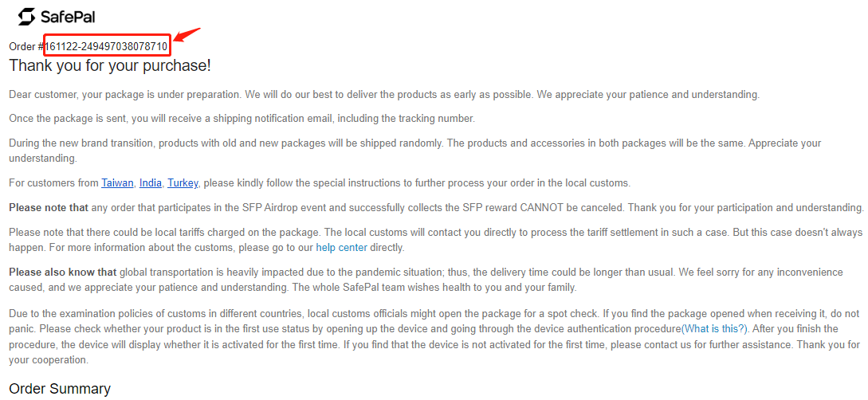Click the SafePal shield logo icon

(26, 16)
